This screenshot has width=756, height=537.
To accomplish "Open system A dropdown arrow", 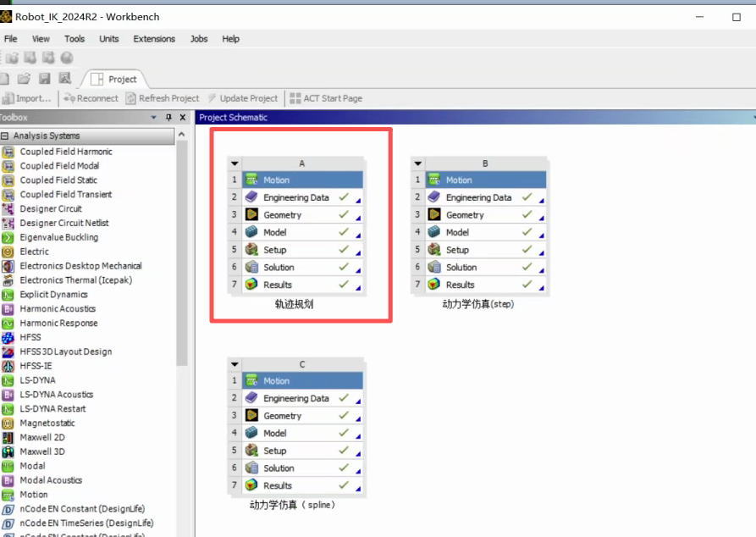I will click(x=235, y=163).
